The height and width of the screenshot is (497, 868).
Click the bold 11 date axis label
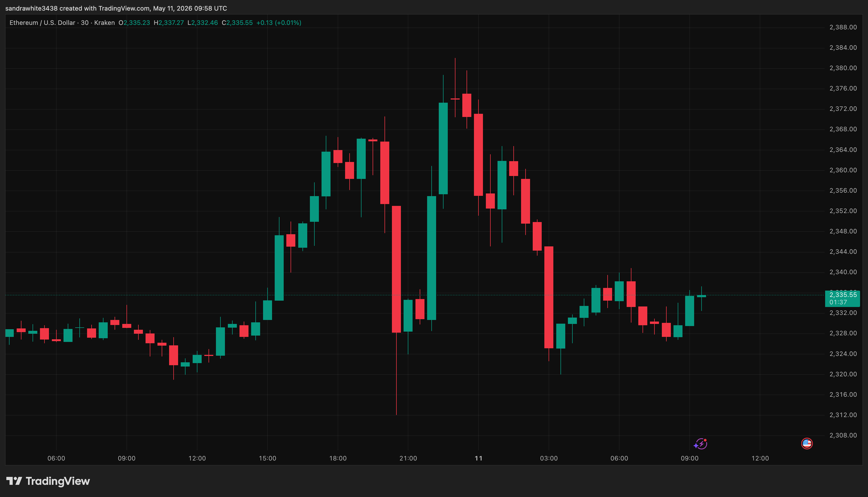tap(478, 458)
